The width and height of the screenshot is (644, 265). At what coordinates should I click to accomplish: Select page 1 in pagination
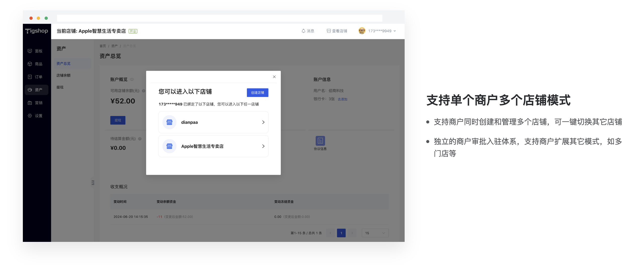341,233
